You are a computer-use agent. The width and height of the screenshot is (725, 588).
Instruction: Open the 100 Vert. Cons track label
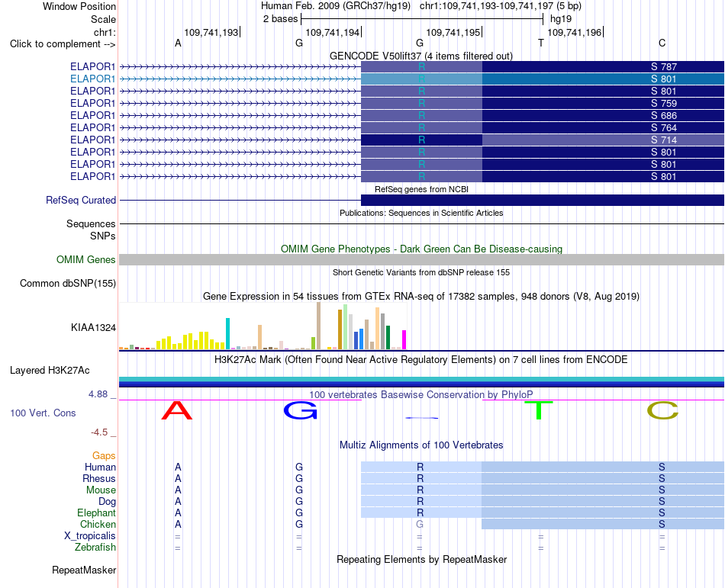43,413
